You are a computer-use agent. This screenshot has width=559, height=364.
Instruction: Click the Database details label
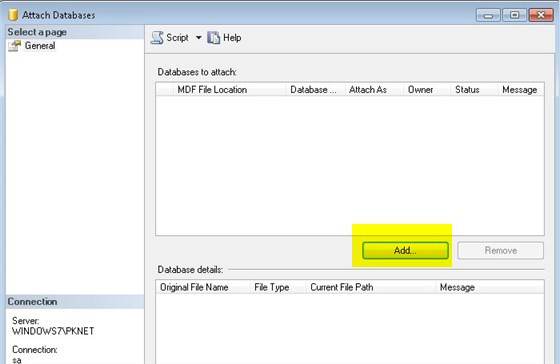pyautogui.click(x=190, y=270)
